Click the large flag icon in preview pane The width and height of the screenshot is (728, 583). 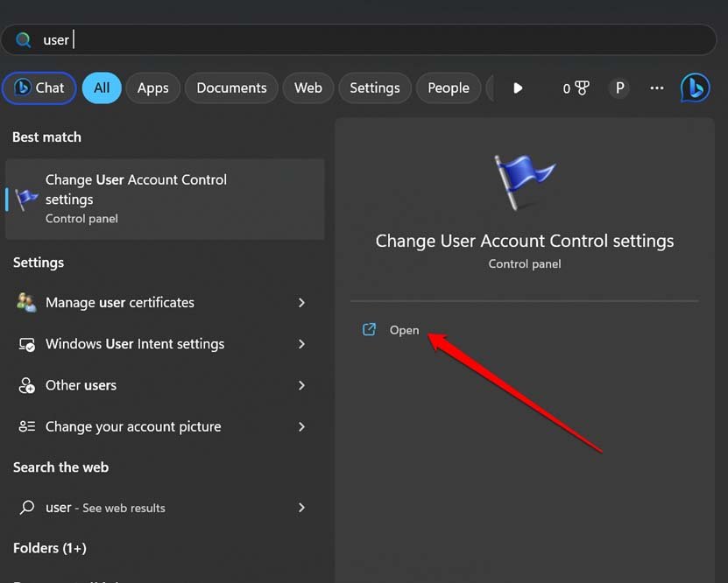524,182
